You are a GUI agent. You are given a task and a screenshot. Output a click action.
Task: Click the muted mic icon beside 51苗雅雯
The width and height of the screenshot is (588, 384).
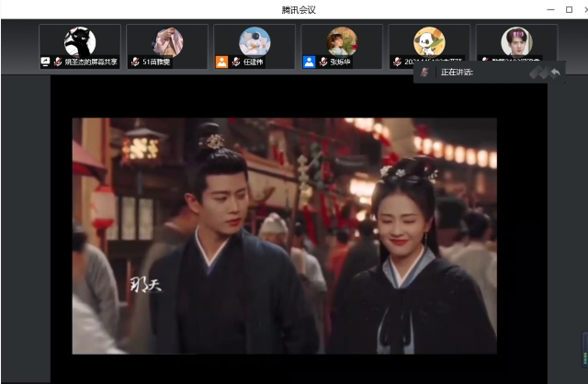(135, 62)
